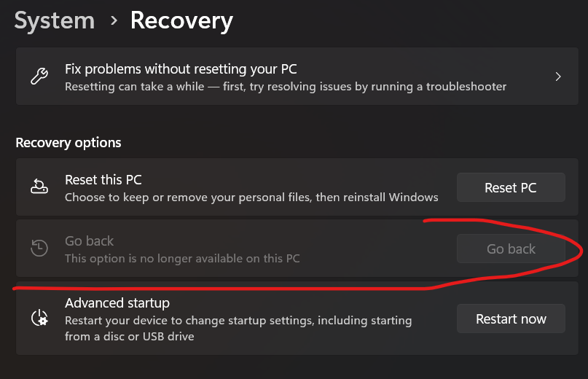Screen dimensions: 588x379
Task: Click the Advanced startup power gear icon
Action: point(39,318)
